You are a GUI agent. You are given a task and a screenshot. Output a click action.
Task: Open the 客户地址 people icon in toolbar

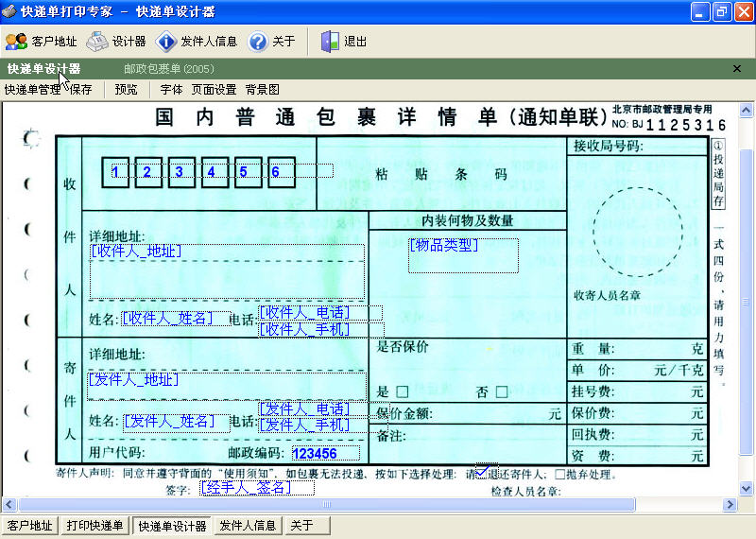pyautogui.click(x=16, y=42)
